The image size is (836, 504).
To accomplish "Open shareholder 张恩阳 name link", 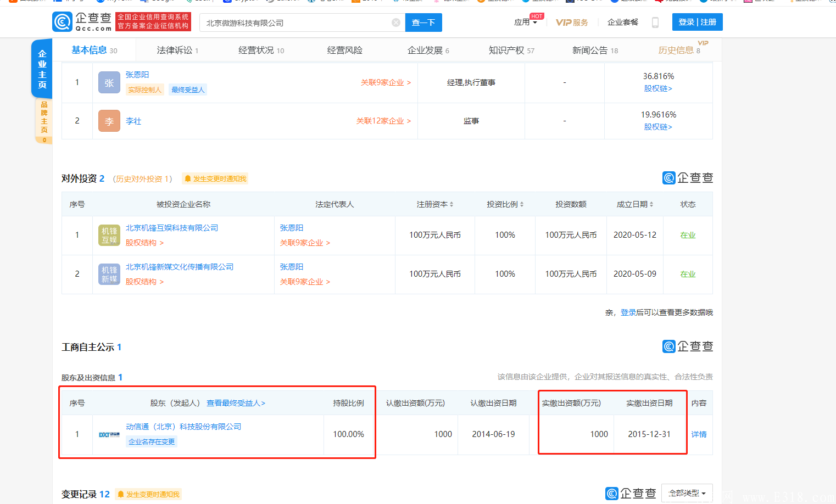I will pyautogui.click(x=137, y=75).
